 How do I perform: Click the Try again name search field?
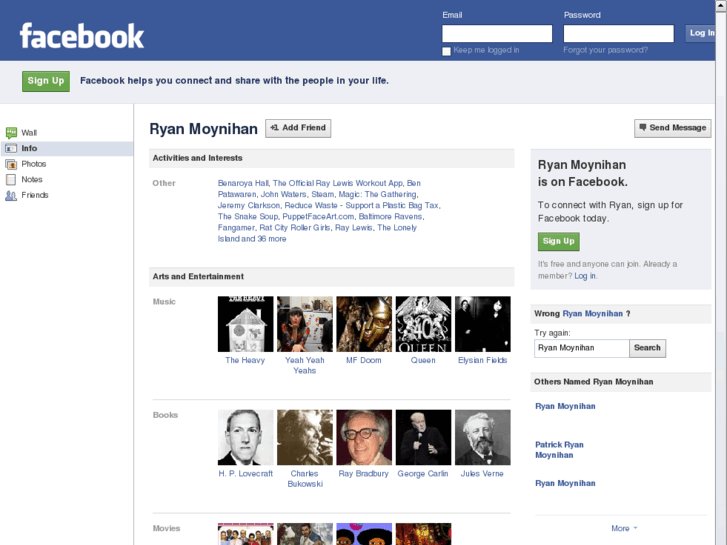click(581, 348)
